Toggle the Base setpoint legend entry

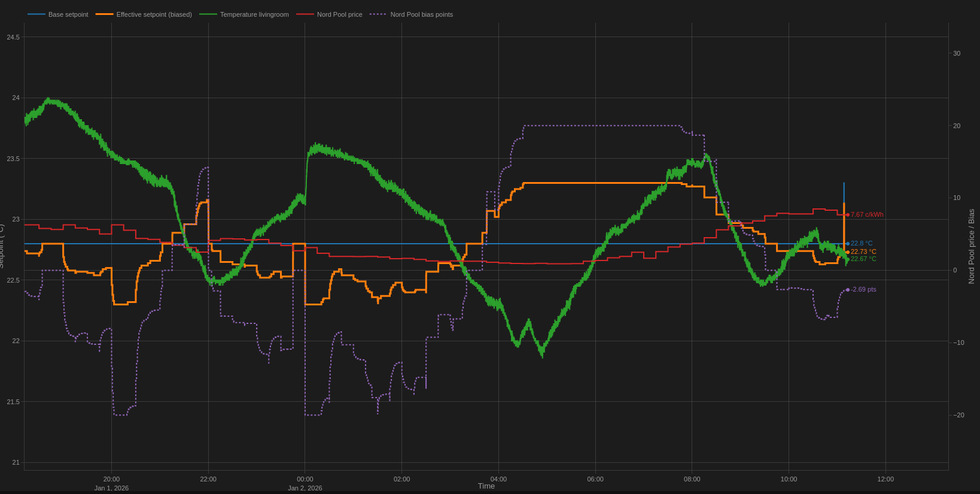pos(68,14)
